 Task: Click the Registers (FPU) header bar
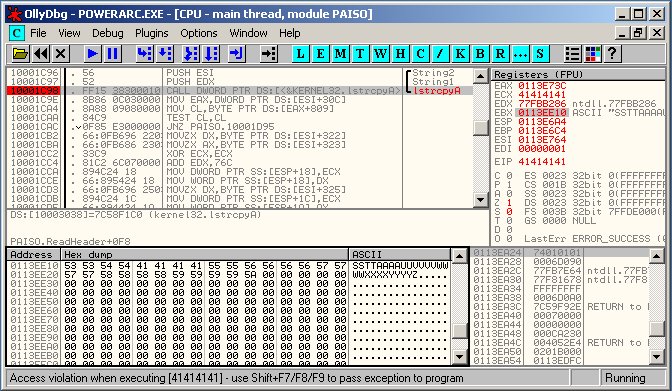[579, 75]
